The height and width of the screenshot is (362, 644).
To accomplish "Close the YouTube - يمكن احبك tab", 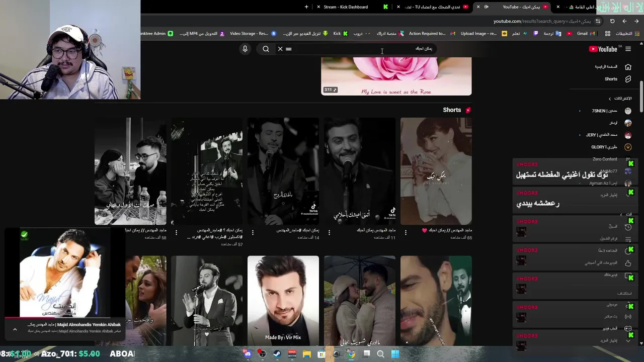I will pyautogui.click(x=478, y=7).
